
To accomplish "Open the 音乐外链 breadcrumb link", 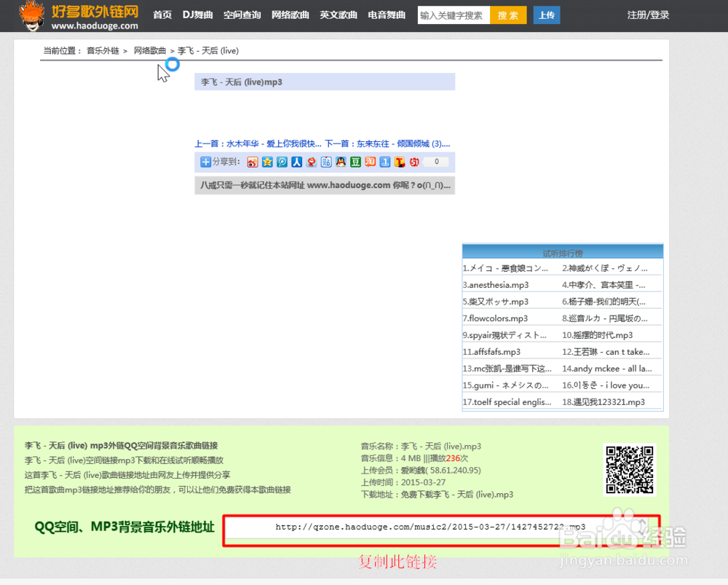I will click(x=104, y=50).
